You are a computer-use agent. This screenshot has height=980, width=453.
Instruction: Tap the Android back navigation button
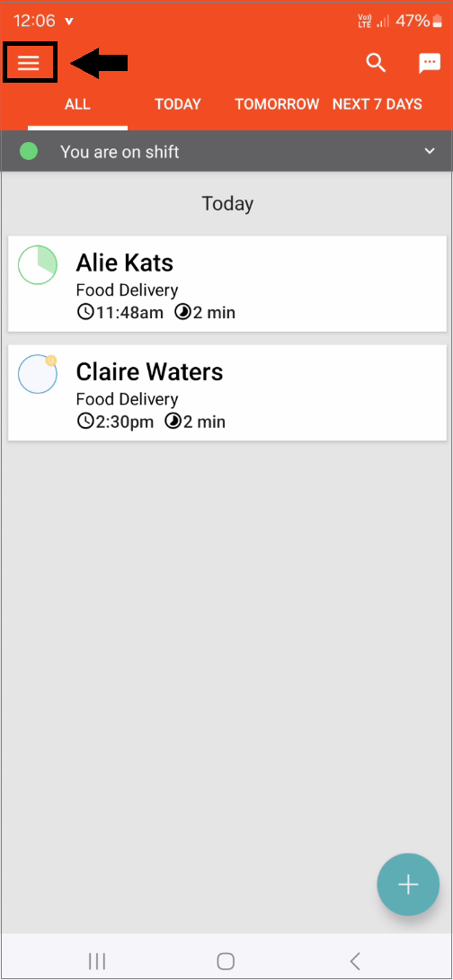(355, 960)
